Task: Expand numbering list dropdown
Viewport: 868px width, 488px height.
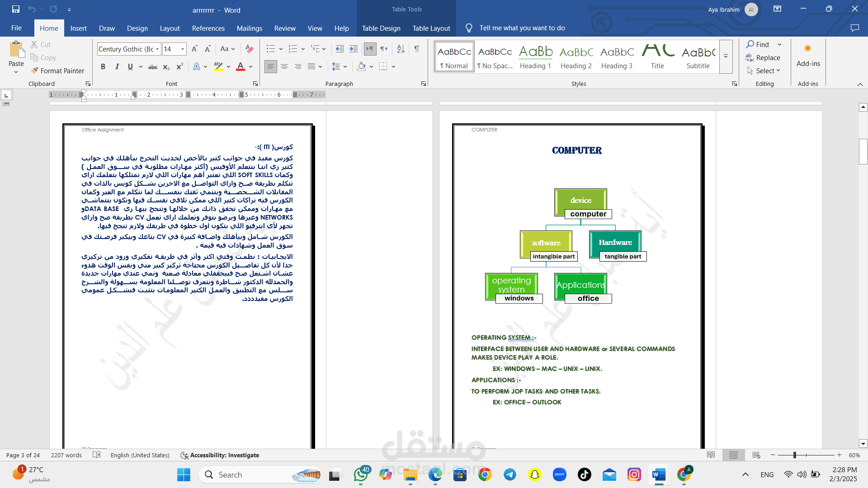Action: tap(303, 49)
